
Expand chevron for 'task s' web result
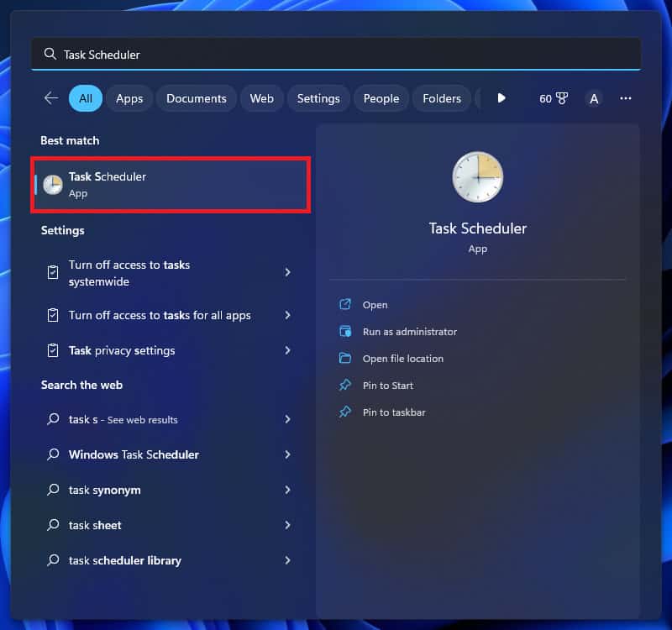click(287, 419)
